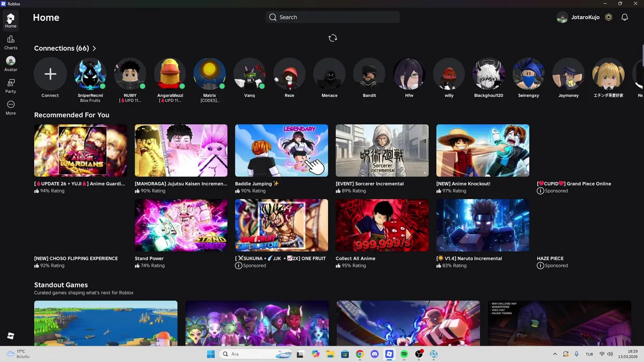Click the Robux icon next to username

[609, 17]
